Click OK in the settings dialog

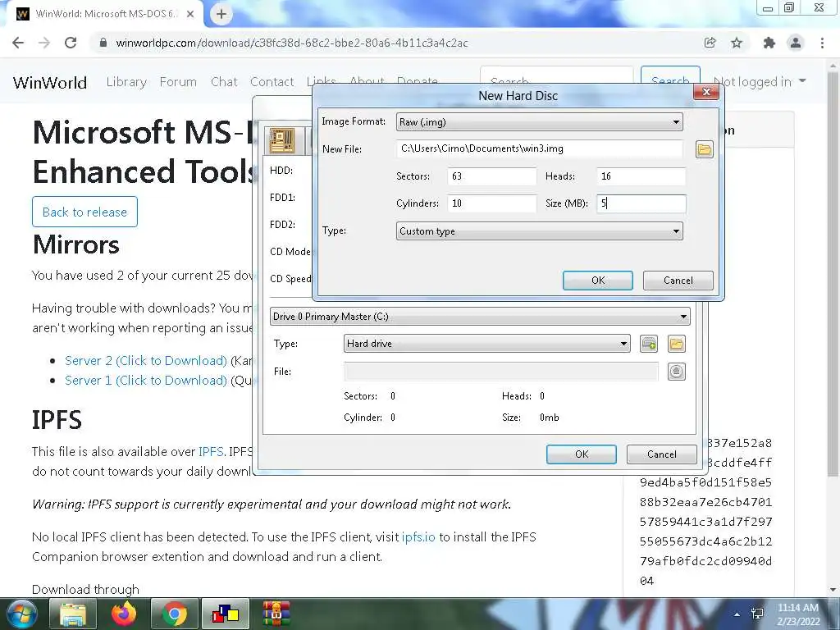582,454
